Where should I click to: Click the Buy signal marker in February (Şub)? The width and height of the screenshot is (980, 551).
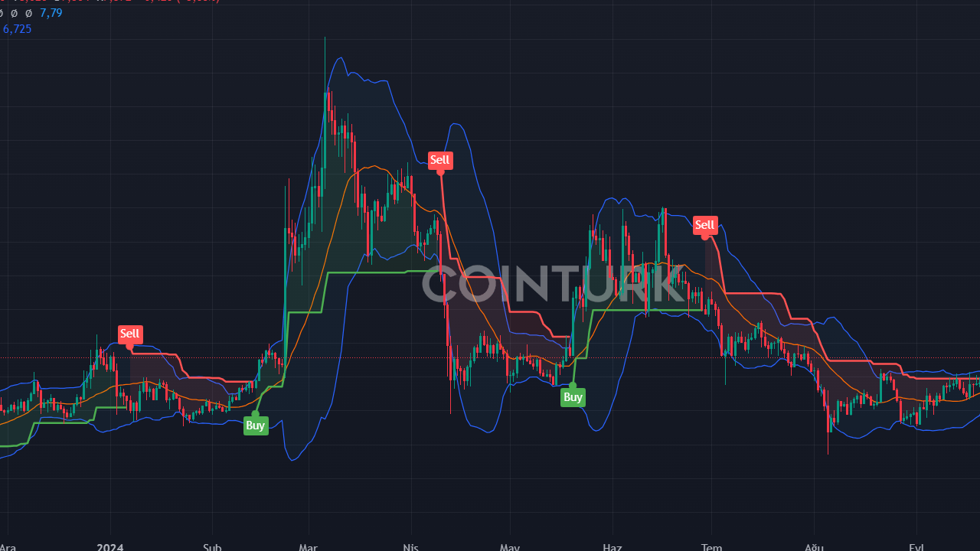256,425
